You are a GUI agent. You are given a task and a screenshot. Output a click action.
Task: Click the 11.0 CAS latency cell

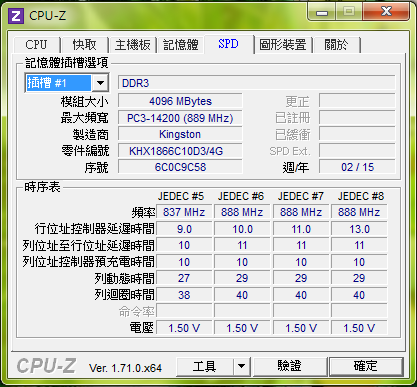coord(301,229)
